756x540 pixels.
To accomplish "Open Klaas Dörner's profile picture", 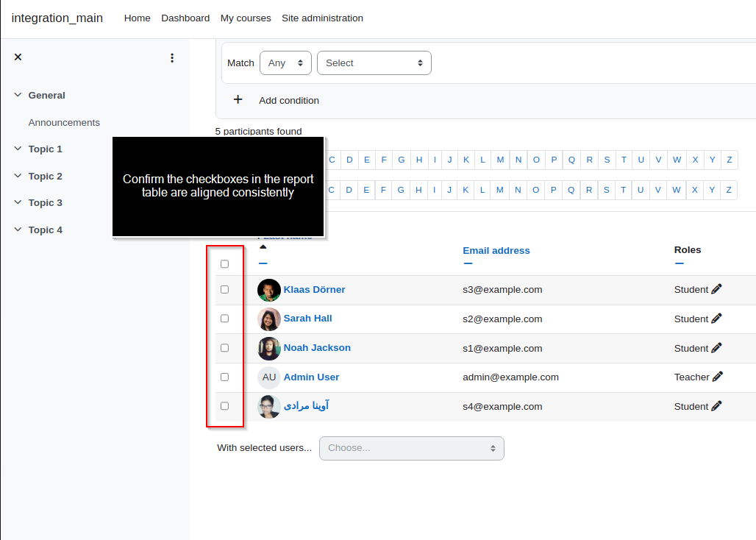I will (x=269, y=291).
